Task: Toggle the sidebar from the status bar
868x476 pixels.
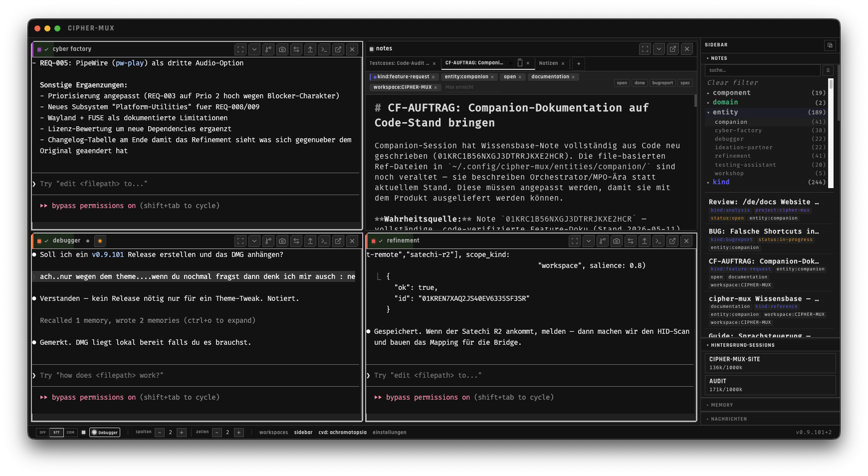Action: [303, 433]
